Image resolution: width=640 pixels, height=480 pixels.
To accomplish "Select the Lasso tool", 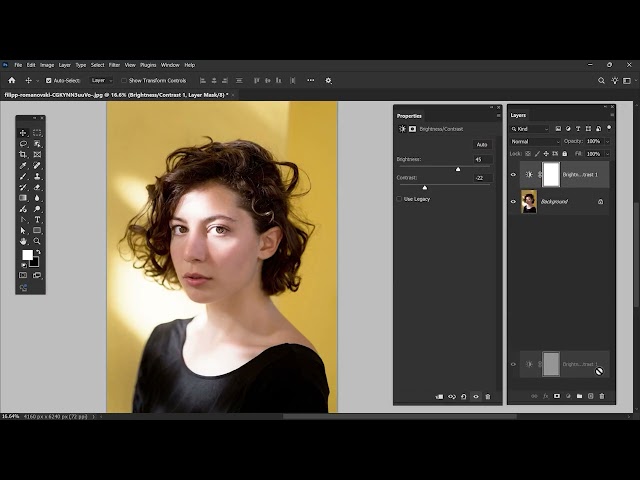I will click(23, 143).
